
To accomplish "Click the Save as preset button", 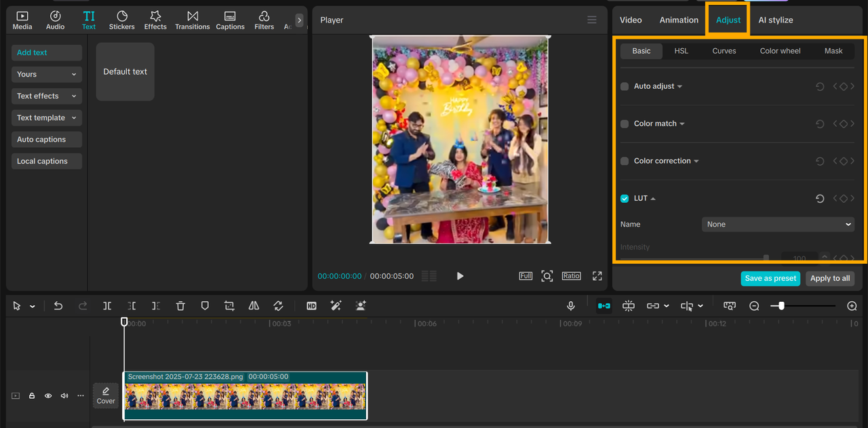I will tap(770, 279).
